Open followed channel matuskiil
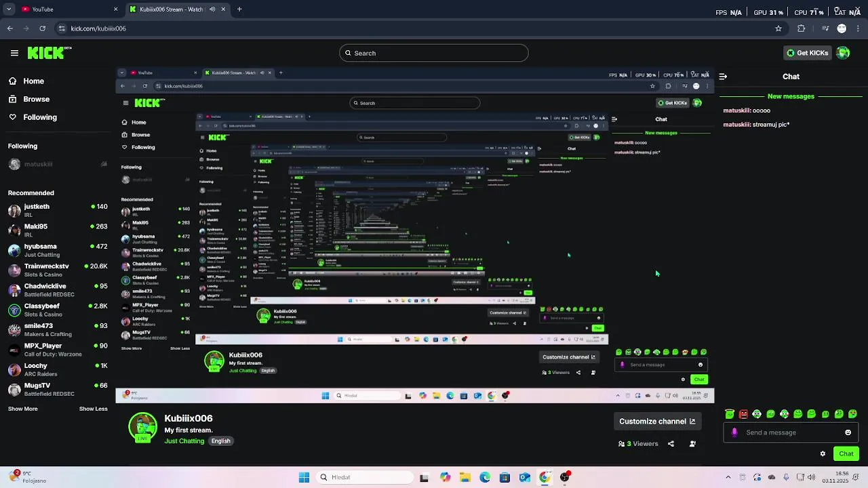Viewport: 868px width, 488px height. [58, 164]
